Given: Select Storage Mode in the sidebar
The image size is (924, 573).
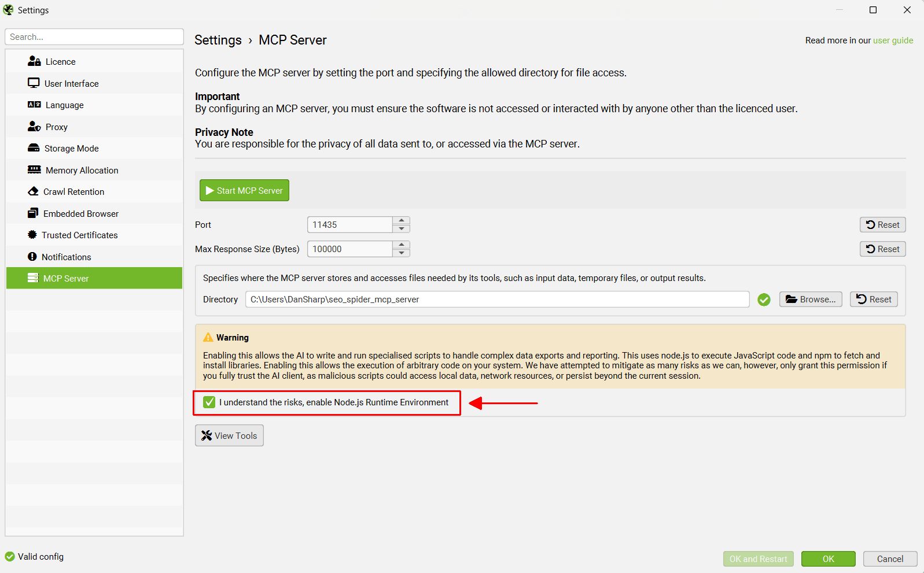Looking at the screenshot, I should 94,148.
